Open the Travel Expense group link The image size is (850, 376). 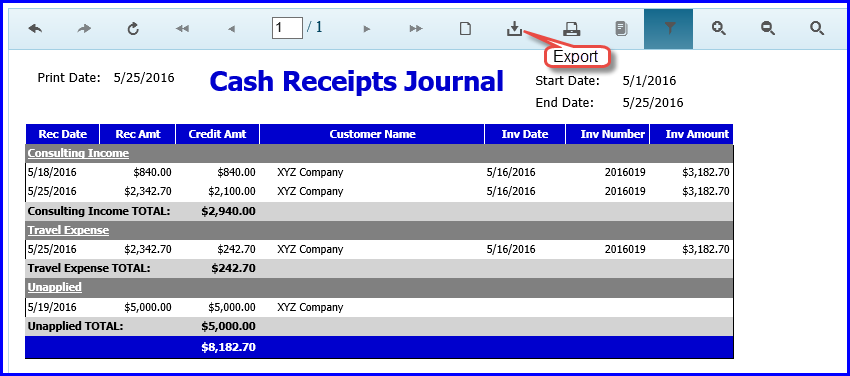pos(68,230)
